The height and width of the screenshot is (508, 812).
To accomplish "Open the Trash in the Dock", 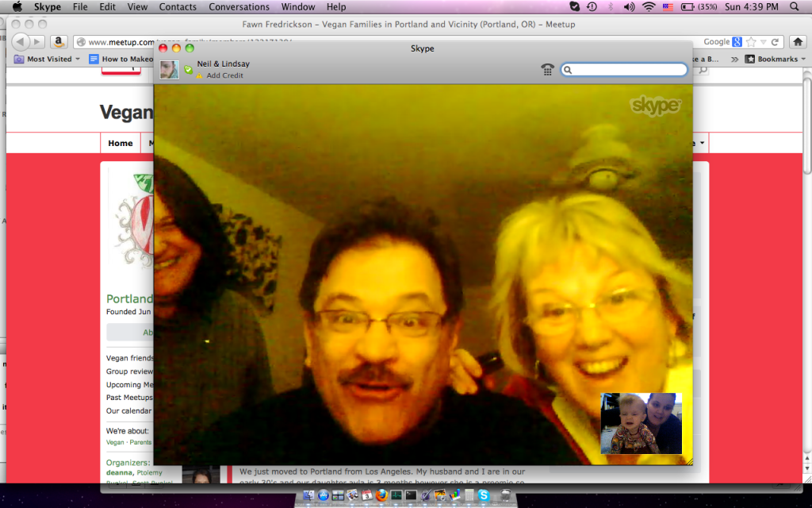I will coord(505,495).
